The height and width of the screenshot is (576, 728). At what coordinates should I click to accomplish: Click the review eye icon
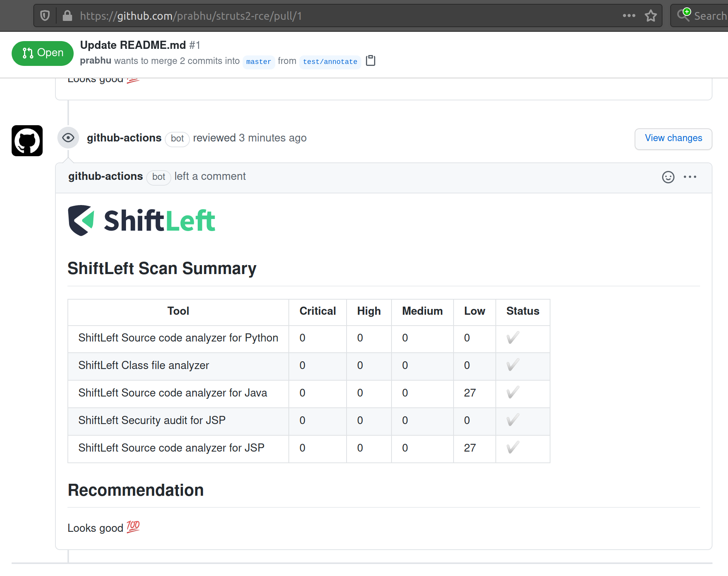tap(68, 138)
